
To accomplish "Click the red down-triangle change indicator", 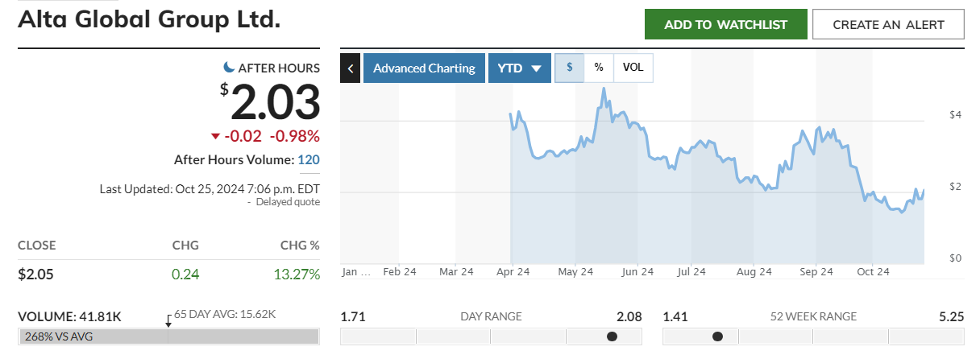I will point(215,136).
